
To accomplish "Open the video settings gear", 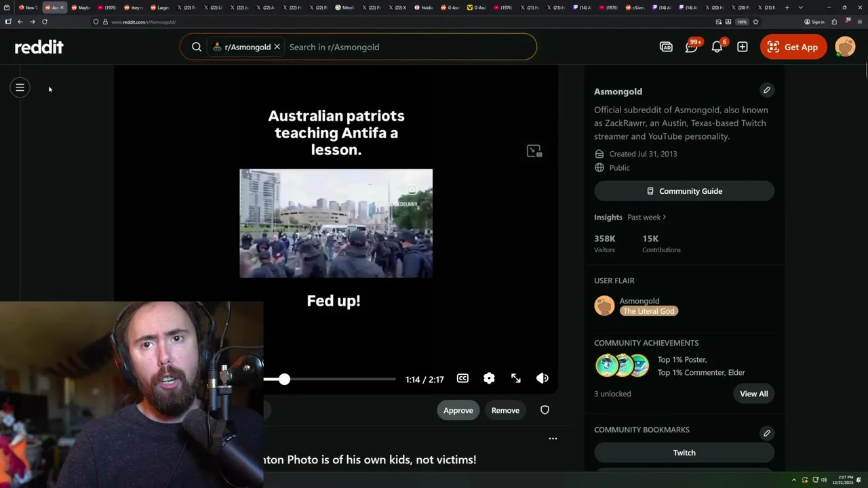I will (489, 378).
